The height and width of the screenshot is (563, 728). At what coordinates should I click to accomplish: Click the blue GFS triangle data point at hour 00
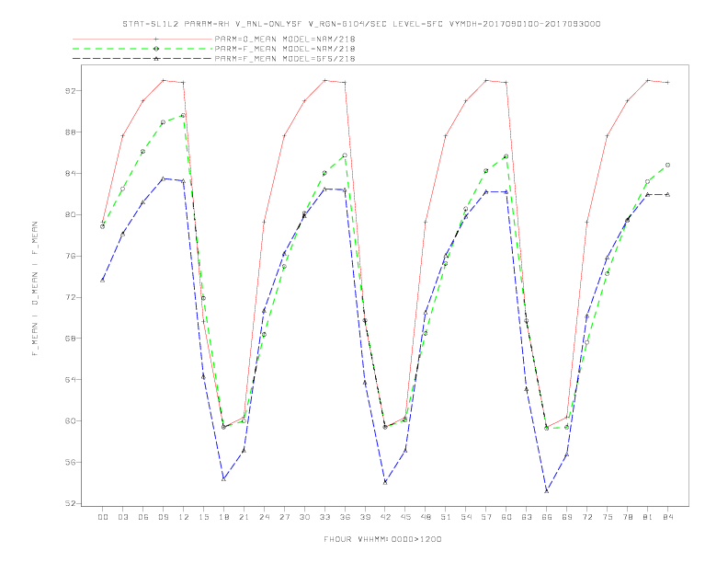click(103, 280)
